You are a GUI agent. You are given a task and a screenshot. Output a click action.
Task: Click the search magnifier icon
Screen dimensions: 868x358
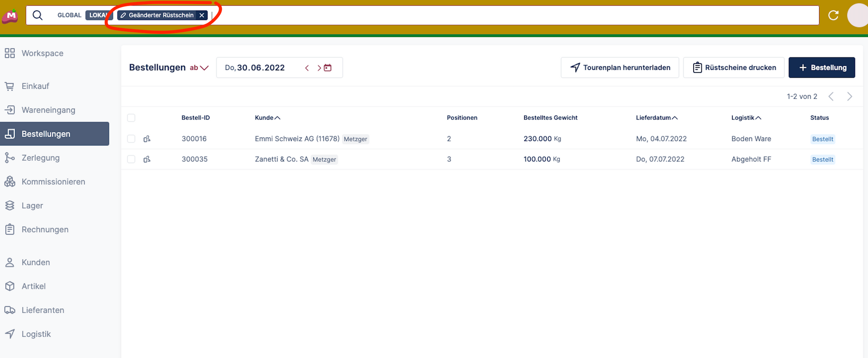tap(38, 15)
